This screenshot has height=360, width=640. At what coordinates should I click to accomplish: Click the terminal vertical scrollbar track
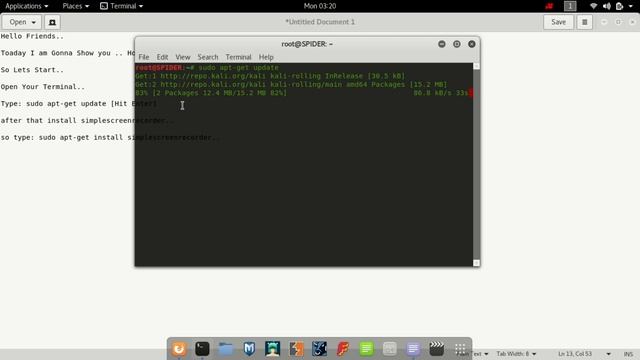[476, 164]
